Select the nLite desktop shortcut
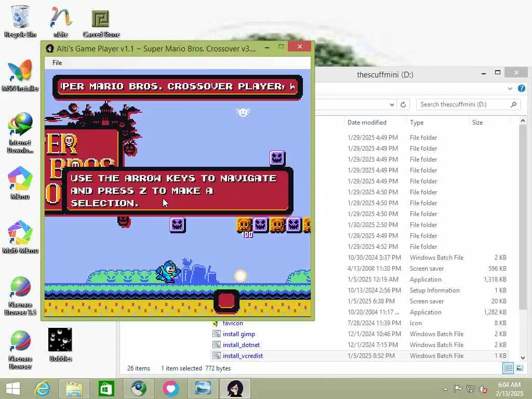This screenshot has width=532, height=399. tap(61, 21)
